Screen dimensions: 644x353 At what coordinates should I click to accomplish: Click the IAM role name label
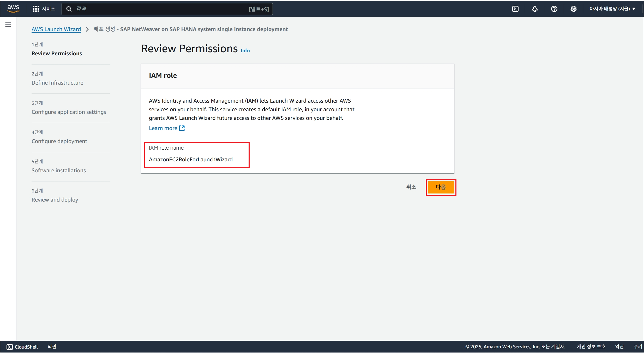[x=166, y=148]
